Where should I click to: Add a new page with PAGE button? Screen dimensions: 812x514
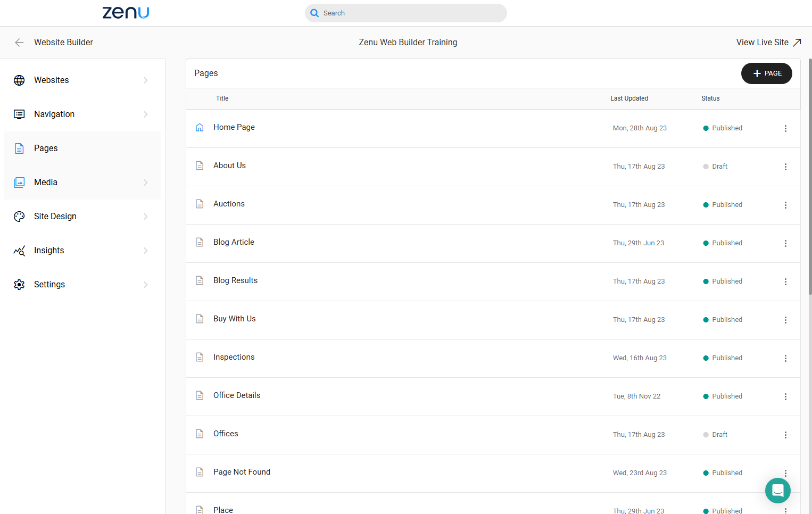pos(766,73)
